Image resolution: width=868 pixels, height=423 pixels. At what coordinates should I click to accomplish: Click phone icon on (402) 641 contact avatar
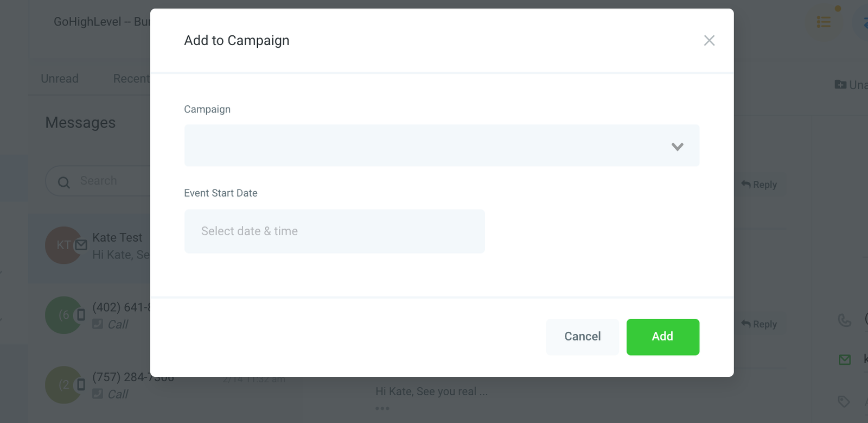[x=81, y=314]
